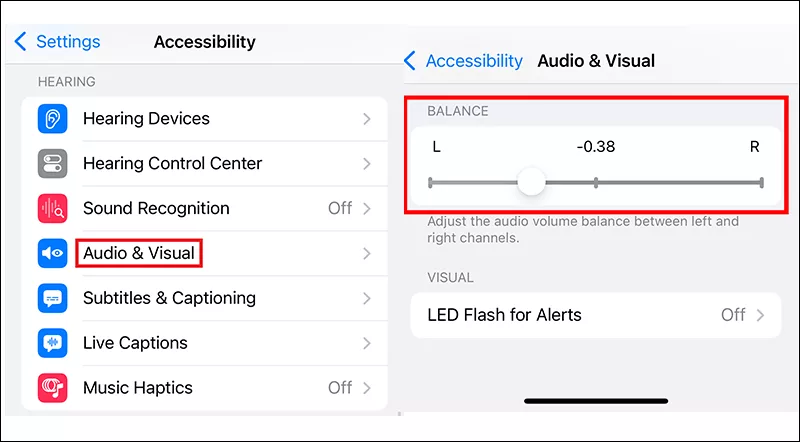Tap the Hearing Devices ear icon

click(x=52, y=119)
